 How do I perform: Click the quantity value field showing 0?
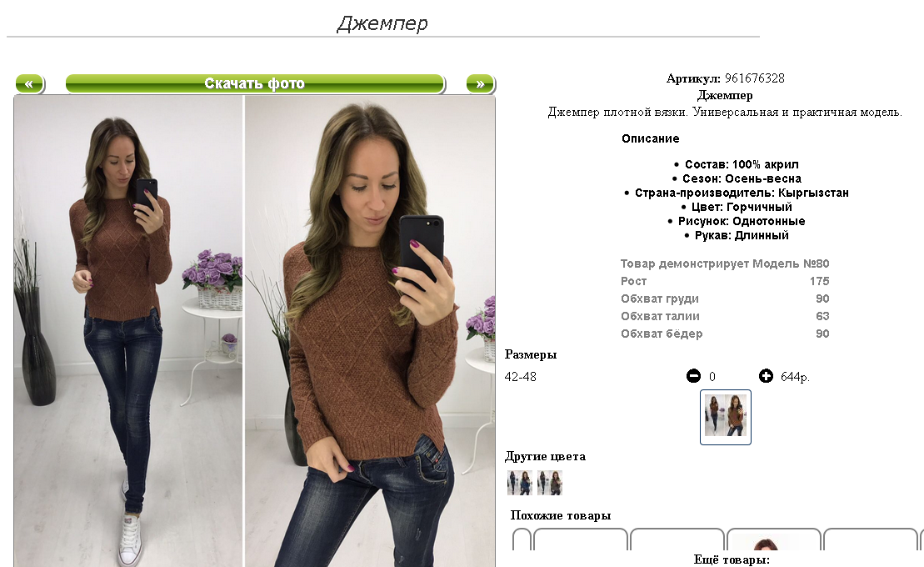(712, 376)
